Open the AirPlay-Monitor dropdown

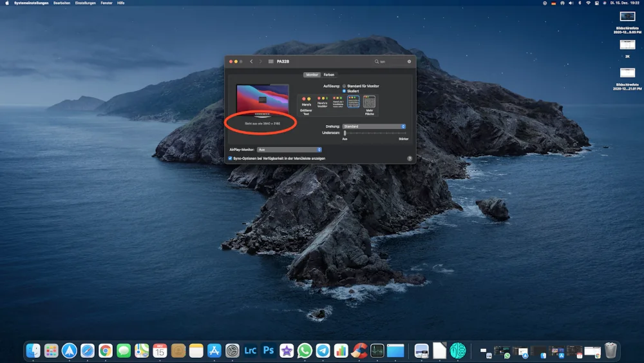click(x=289, y=150)
